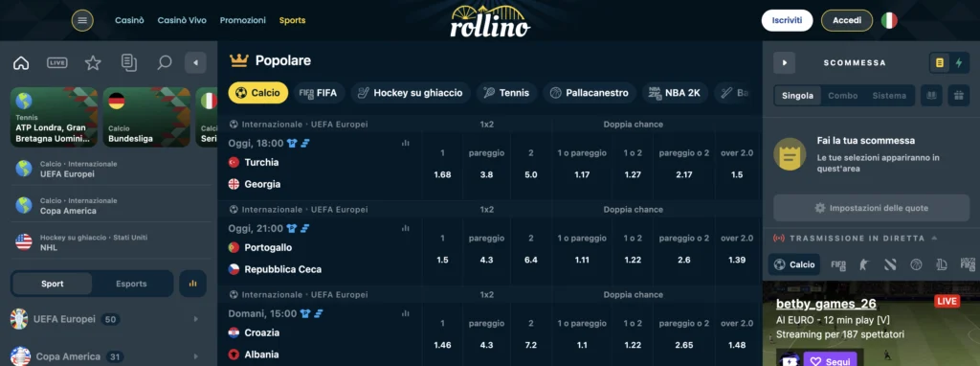Screen dimensions: 980x366
Task: Select the FIFA sport filter
Action: (319, 93)
